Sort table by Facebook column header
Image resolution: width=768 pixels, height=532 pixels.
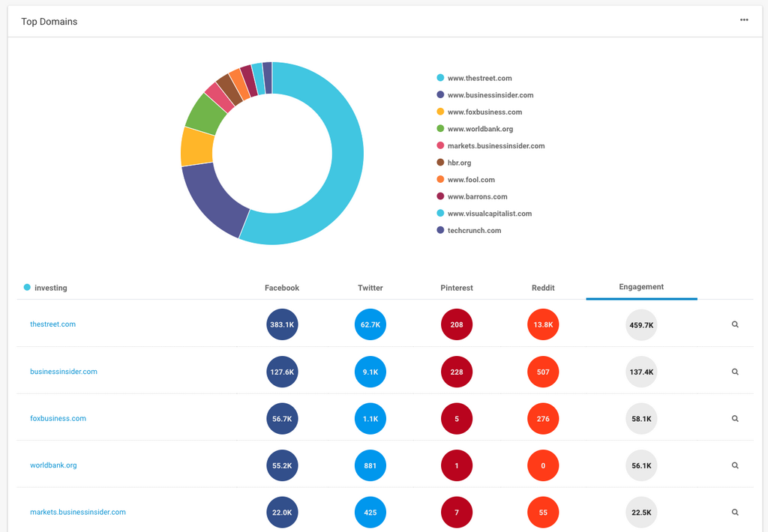point(282,288)
